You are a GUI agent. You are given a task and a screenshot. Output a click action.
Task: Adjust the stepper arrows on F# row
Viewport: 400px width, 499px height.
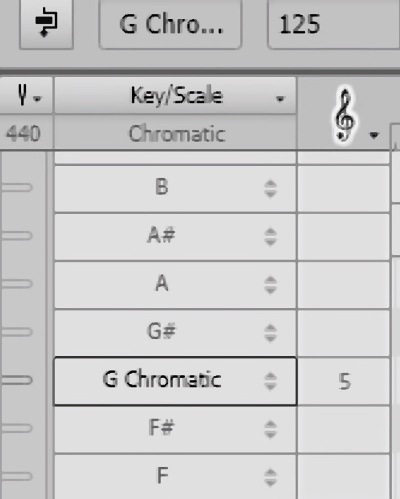pyautogui.click(x=270, y=429)
